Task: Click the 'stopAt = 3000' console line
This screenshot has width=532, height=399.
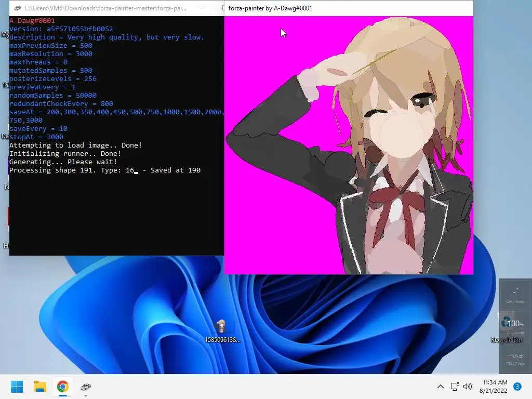Action: pos(36,137)
